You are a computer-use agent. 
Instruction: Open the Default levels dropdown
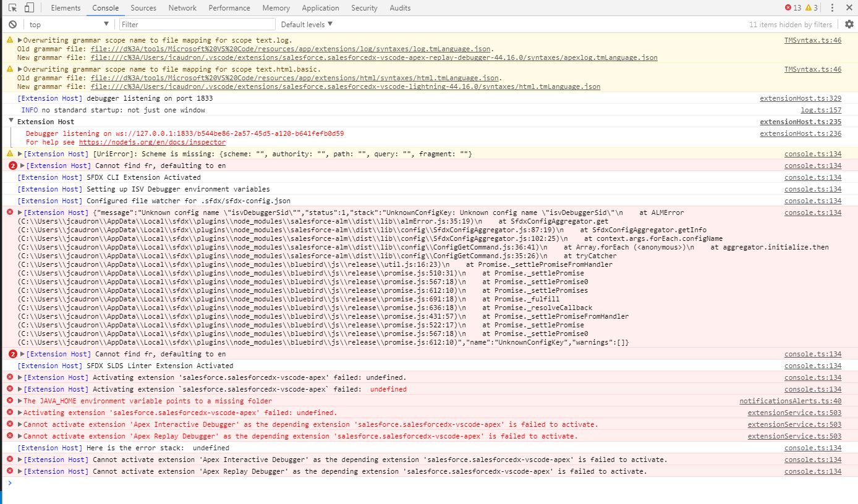307,24
